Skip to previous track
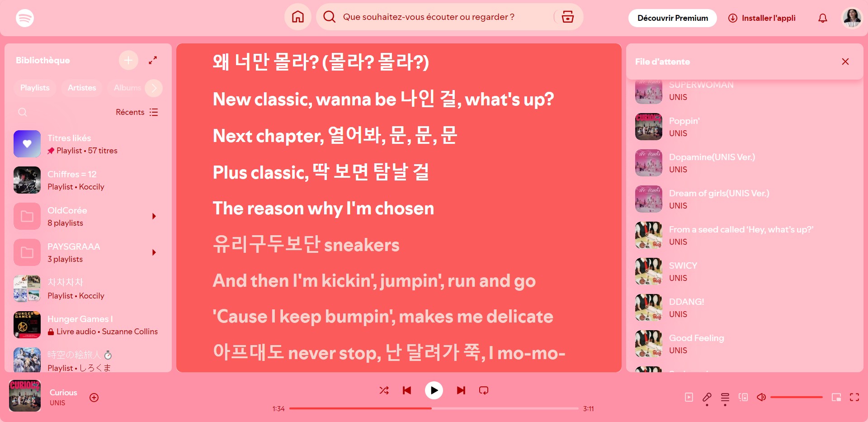Screen dimensions: 868x422 pyautogui.click(x=407, y=390)
